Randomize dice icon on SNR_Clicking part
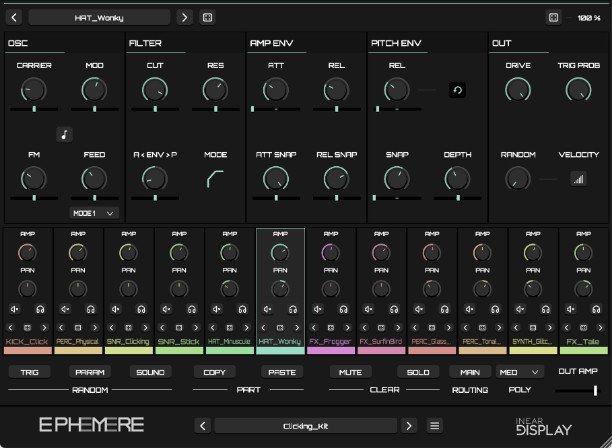This screenshot has height=448, width=612. [x=128, y=327]
